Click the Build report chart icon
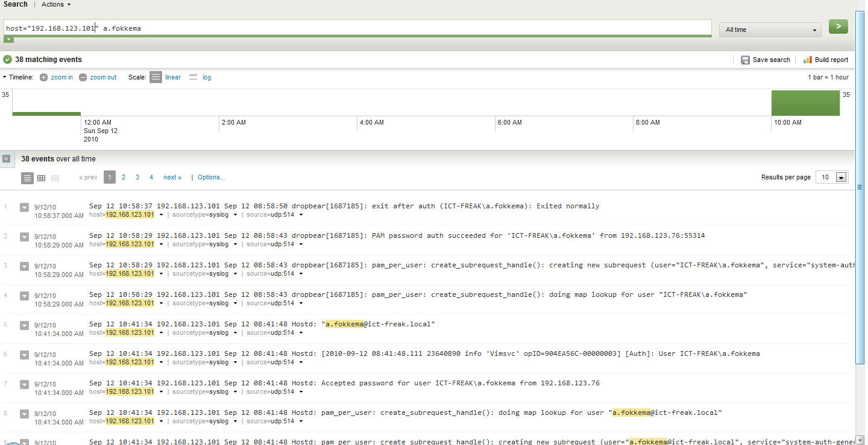868x445 pixels. [807, 60]
